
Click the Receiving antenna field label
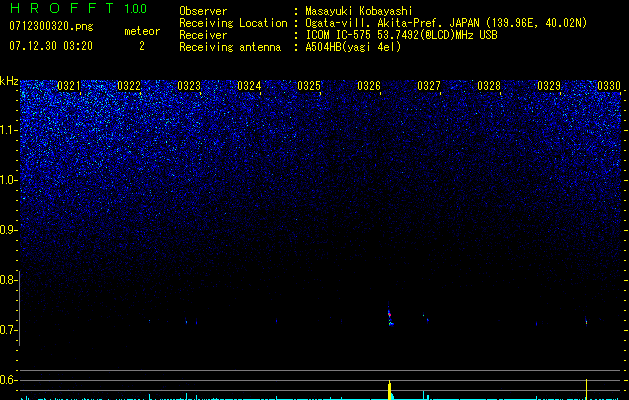[x=230, y=47]
